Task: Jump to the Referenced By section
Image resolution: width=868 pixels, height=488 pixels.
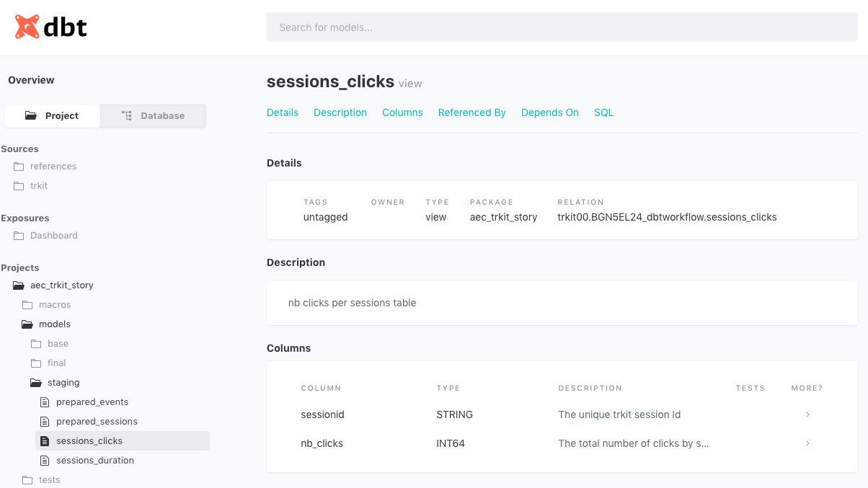Action: click(x=471, y=112)
